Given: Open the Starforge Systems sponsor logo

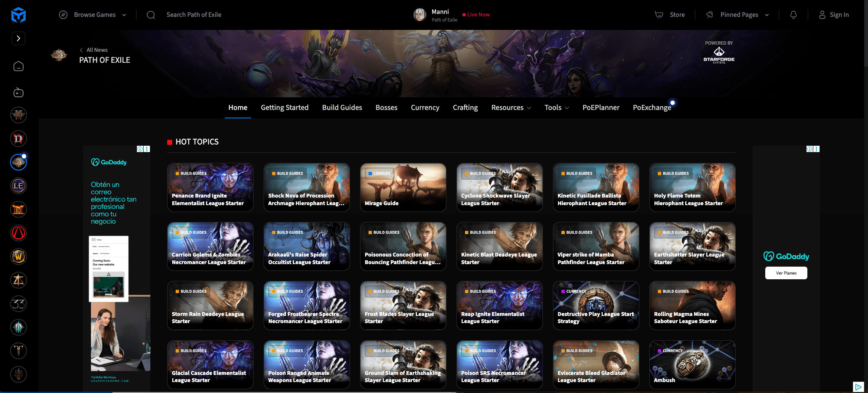Looking at the screenshot, I should click(719, 55).
